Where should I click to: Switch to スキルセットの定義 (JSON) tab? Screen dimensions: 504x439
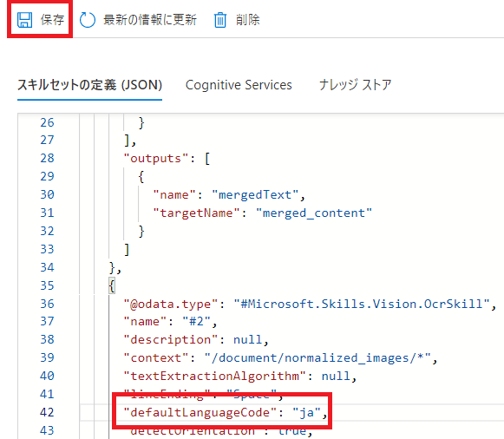tap(89, 85)
